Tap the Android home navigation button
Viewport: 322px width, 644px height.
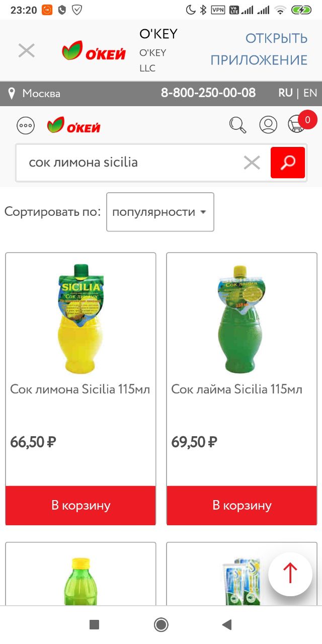pos(161,625)
